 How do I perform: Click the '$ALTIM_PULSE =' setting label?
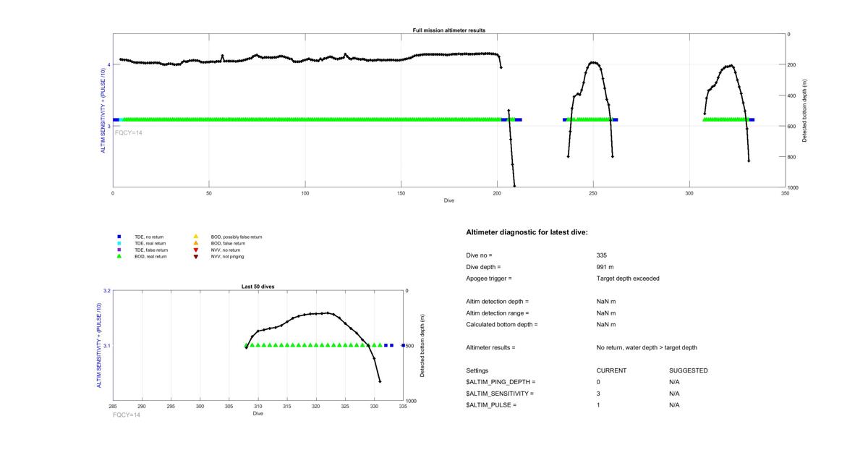point(491,405)
